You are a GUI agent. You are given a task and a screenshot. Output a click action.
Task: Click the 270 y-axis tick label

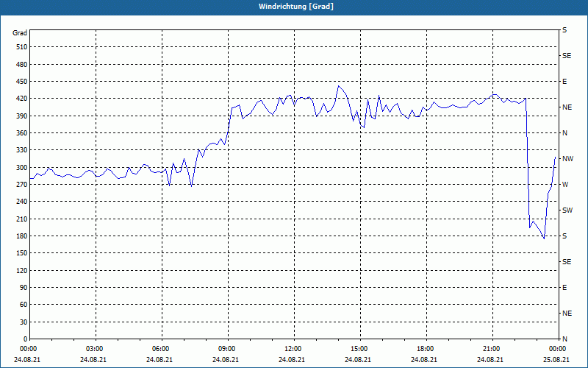[x=22, y=185]
